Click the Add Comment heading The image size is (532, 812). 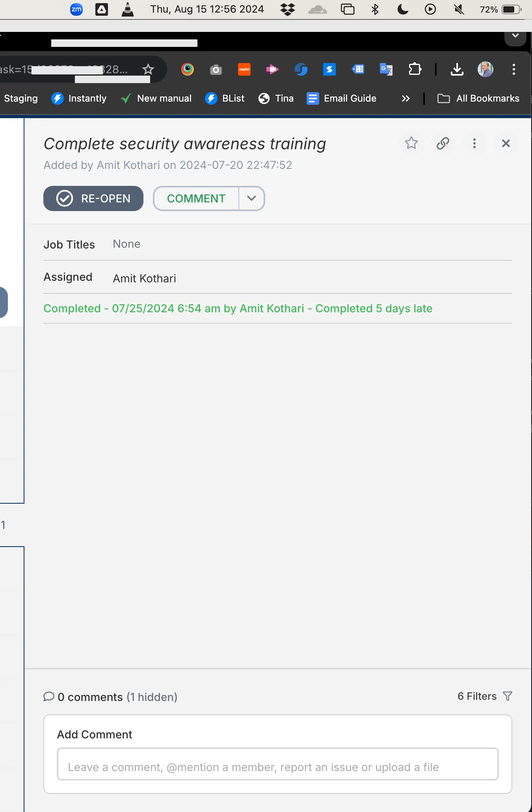95,734
